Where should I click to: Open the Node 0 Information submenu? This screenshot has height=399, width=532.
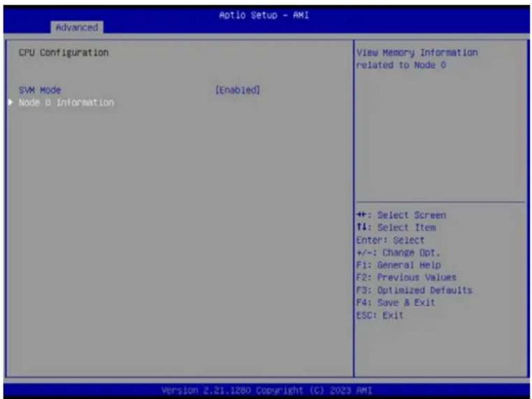(67, 103)
